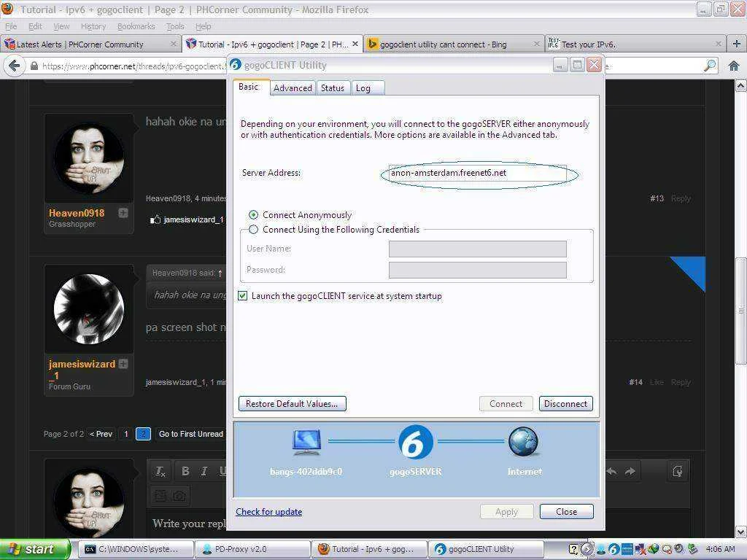Select Connect Anonymously radio button
The image size is (747, 560).
[x=254, y=215]
